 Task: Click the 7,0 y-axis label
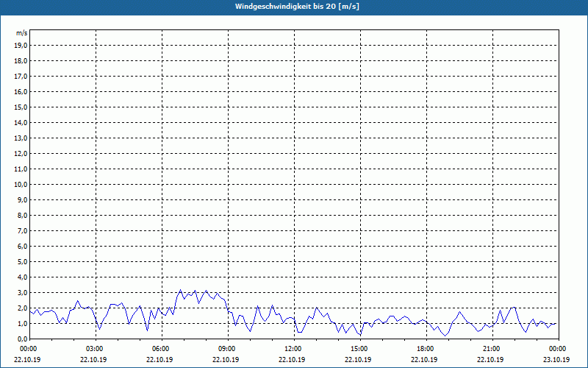point(23,231)
